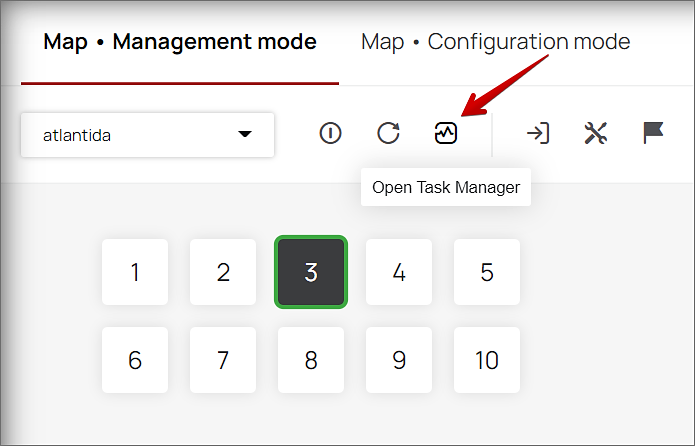The height and width of the screenshot is (446, 695).
Task: Select map tile number 2
Action: pyautogui.click(x=223, y=272)
